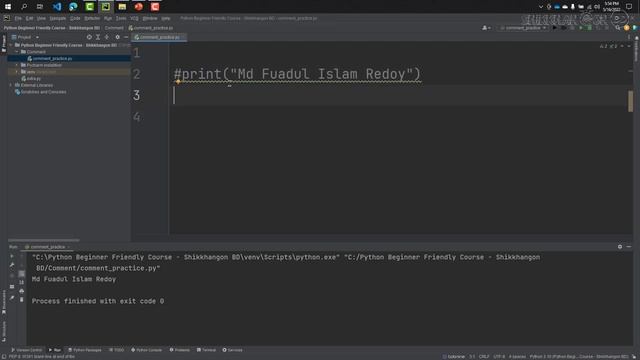640x360 pixels.
Task: Click the Run button in top toolbar
Action: tap(554, 28)
